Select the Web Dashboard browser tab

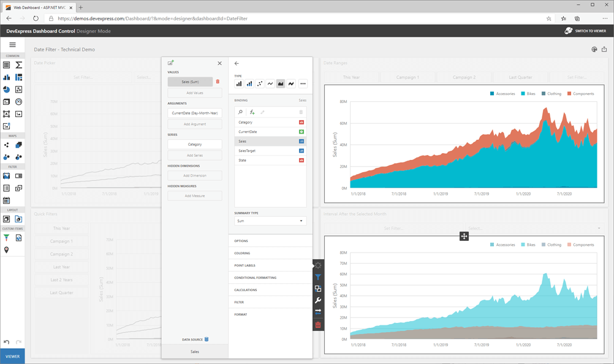point(40,6)
